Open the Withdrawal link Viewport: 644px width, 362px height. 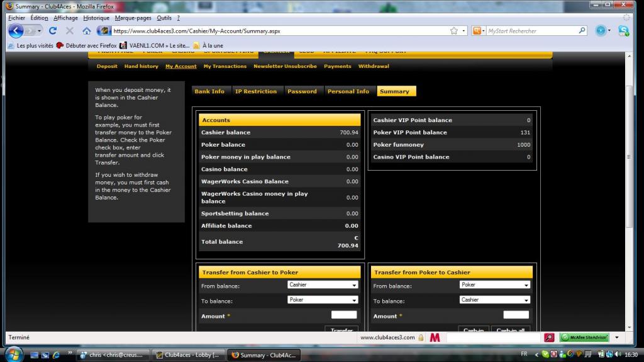tap(374, 66)
